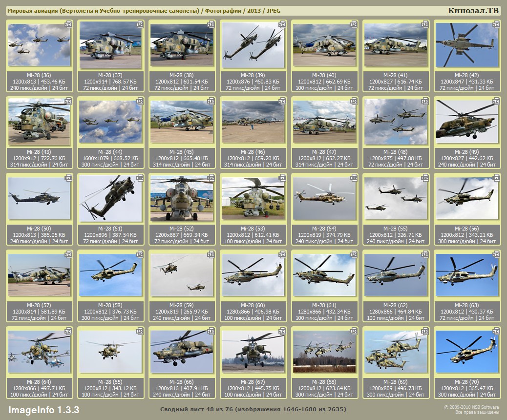The image size is (507, 420).
Task: Open the Mi-28 (65) thumbnail image
Action: pyautogui.click(x=110, y=352)
